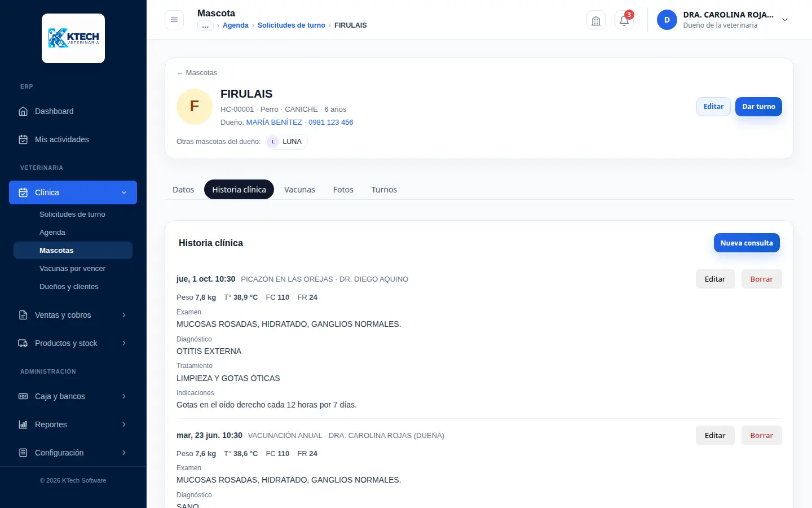The height and width of the screenshot is (508, 812).
Task: Click the Productos y stock truck icon
Action: pos(23,343)
